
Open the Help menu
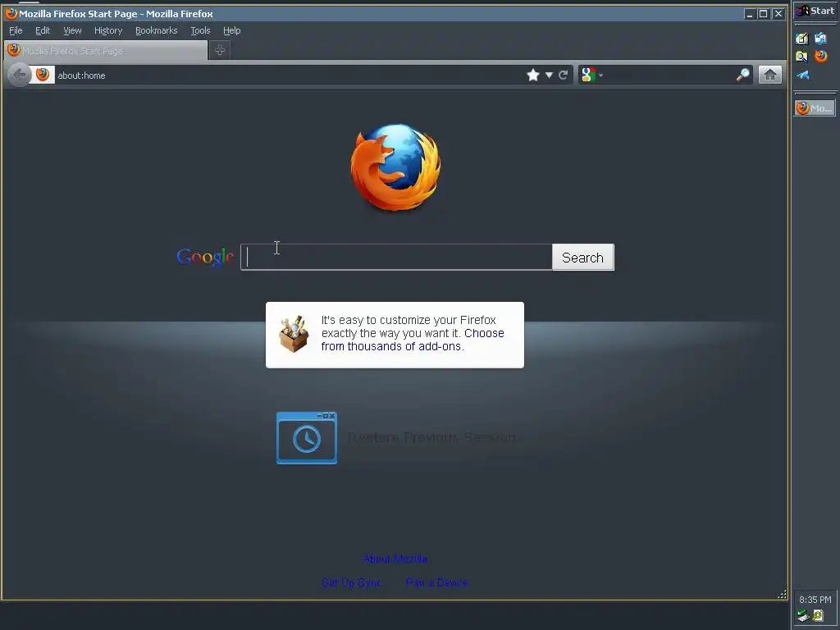pos(232,30)
